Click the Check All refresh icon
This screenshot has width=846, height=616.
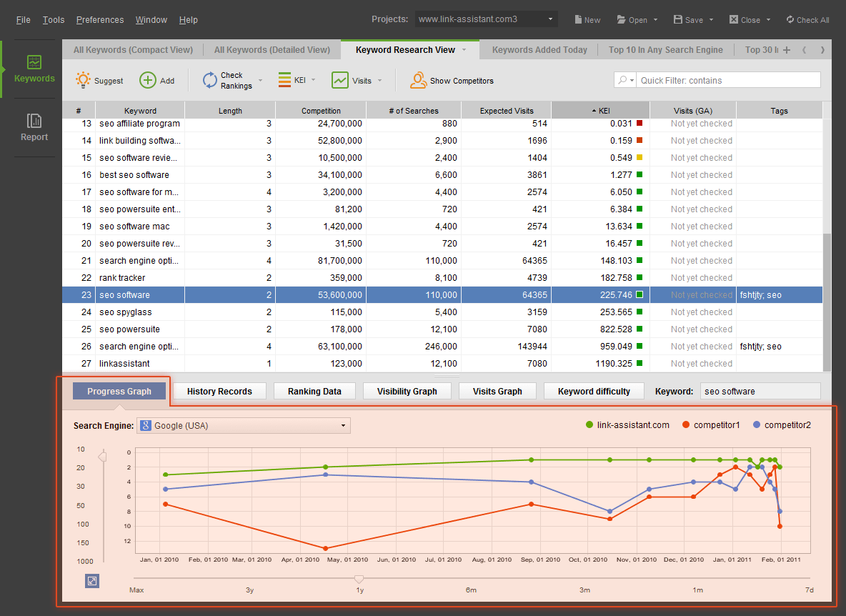(x=790, y=19)
